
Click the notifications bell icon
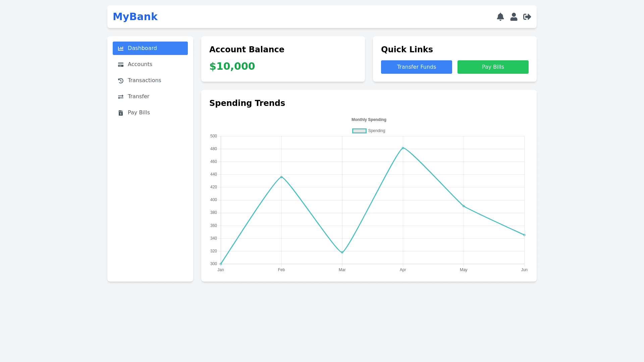click(x=500, y=17)
